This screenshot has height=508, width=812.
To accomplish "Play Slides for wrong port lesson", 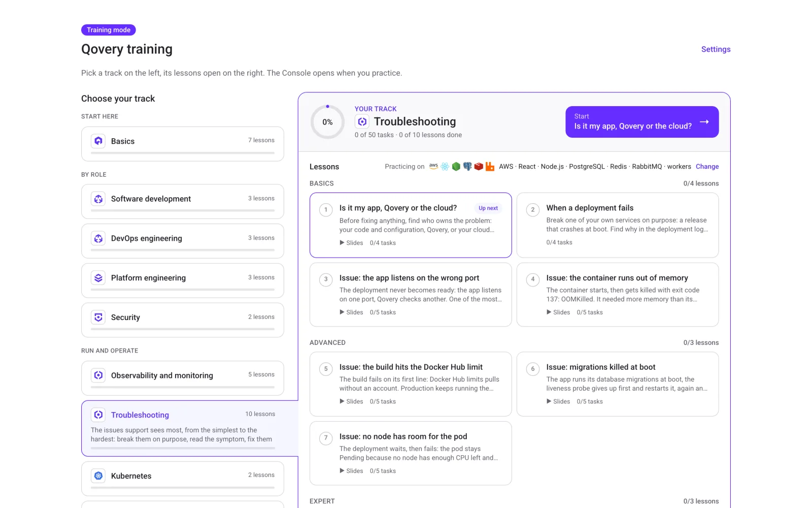I will (351, 312).
